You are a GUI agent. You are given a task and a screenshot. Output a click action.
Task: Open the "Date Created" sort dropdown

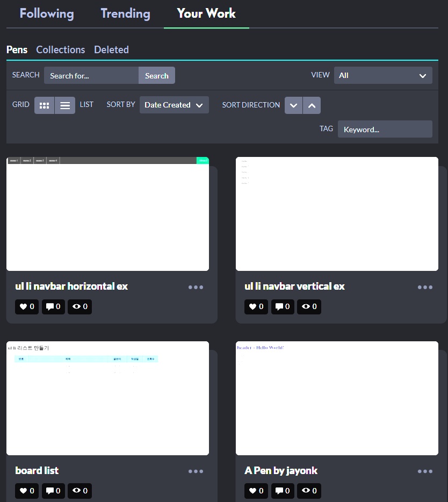click(x=174, y=105)
